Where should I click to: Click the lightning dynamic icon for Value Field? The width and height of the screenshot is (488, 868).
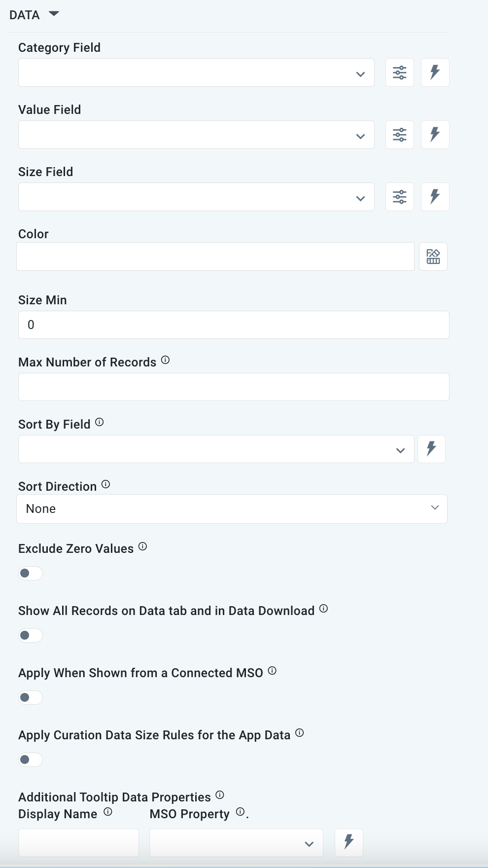[434, 134]
